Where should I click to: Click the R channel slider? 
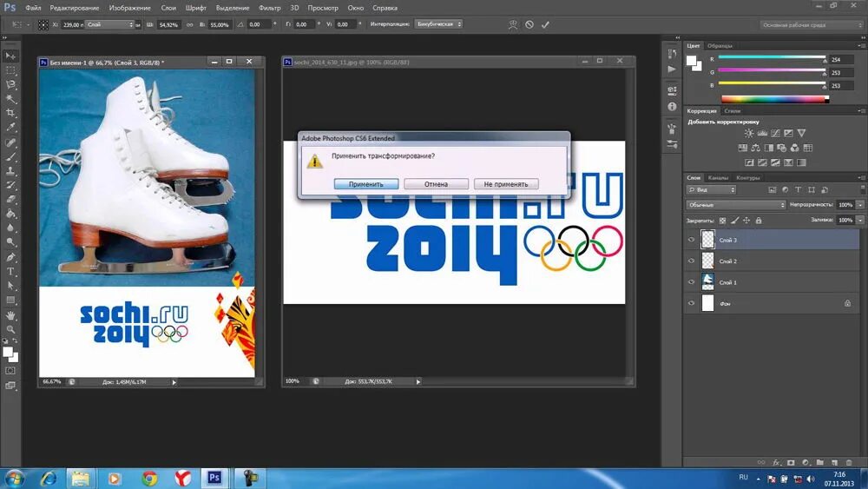[772, 57]
